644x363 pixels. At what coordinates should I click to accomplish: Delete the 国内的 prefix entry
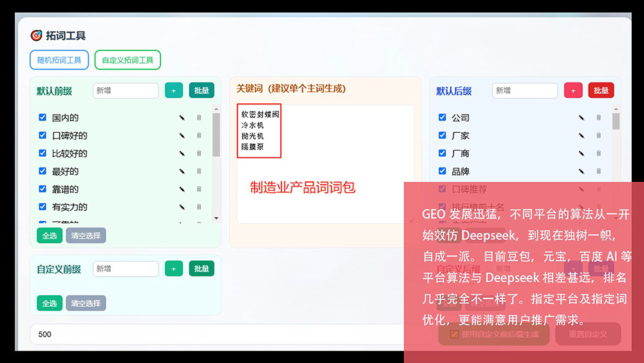(199, 117)
